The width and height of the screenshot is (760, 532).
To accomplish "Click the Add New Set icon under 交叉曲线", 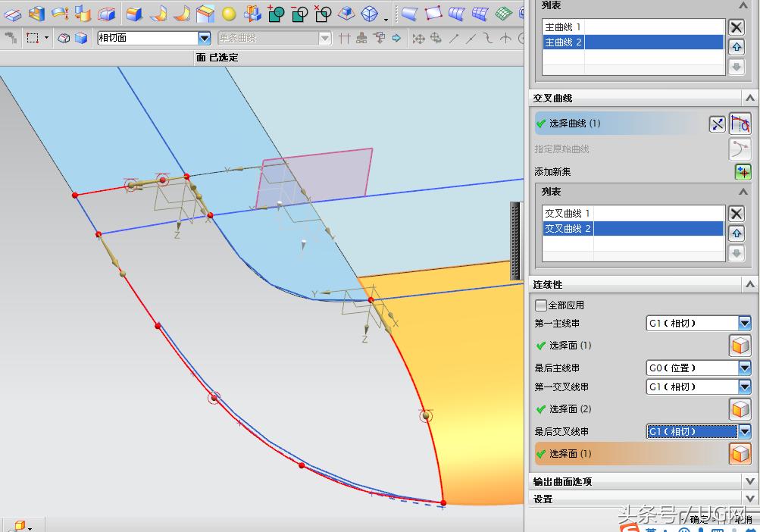I will (743, 172).
